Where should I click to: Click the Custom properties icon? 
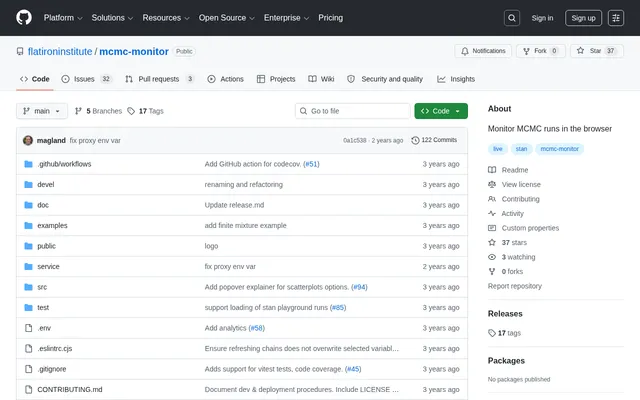coord(492,228)
